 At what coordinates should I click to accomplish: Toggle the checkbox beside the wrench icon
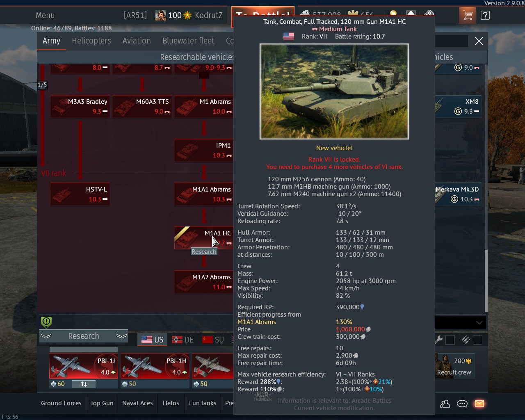[450, 340]
